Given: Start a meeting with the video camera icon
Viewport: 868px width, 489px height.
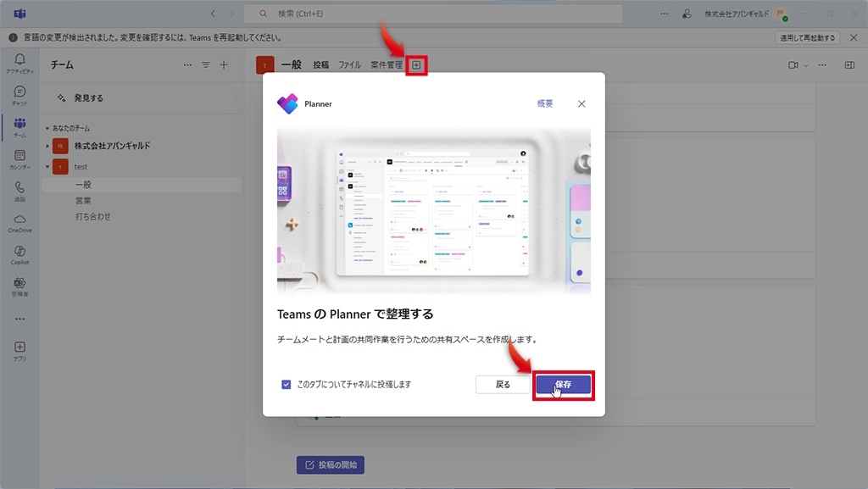Looking at the screenshot, I should click(793, 65).
